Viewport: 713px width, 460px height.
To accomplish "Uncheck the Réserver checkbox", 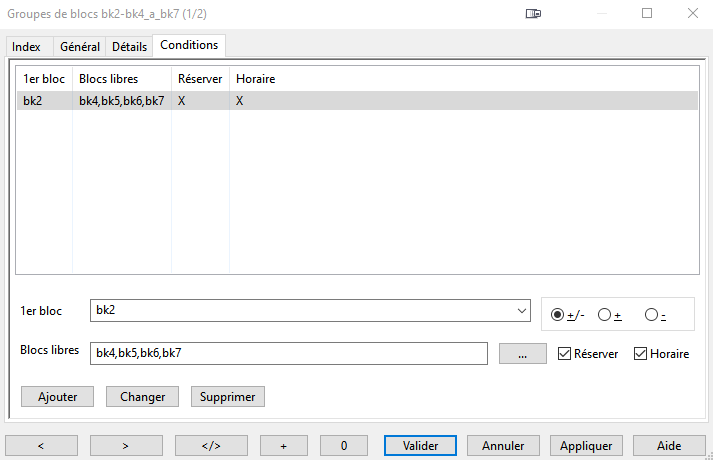I will point(565,354).
